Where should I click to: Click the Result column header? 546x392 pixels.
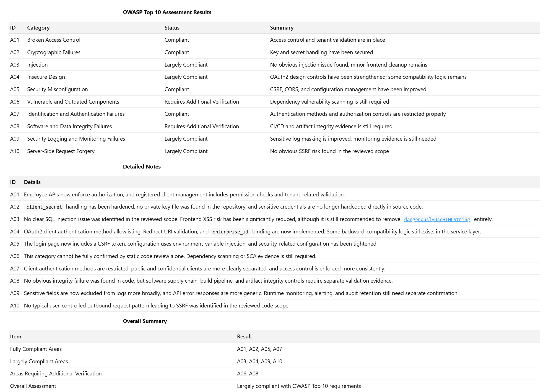click(244, 336)
